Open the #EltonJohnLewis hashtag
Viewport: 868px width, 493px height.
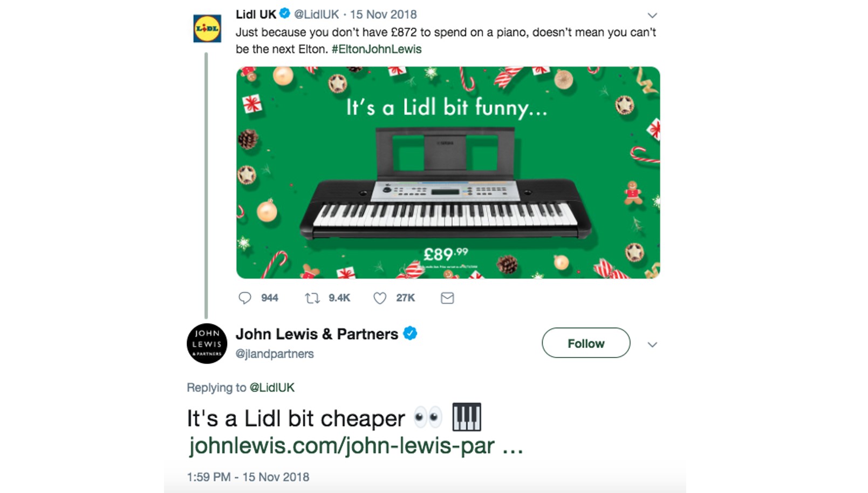(377, 49)
